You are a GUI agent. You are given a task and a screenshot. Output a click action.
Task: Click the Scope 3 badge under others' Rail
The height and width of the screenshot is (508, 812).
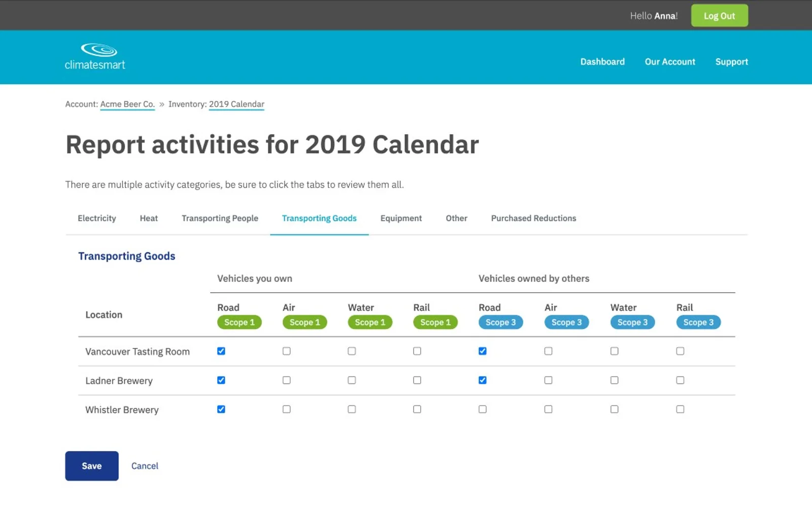pyautogui.click(x=698, y=322)
